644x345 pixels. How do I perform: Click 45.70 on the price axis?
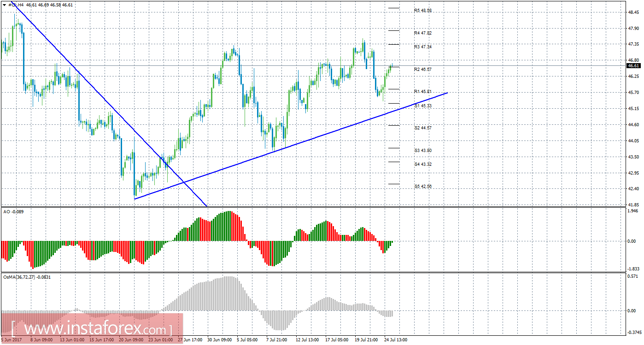coord(633,93)
